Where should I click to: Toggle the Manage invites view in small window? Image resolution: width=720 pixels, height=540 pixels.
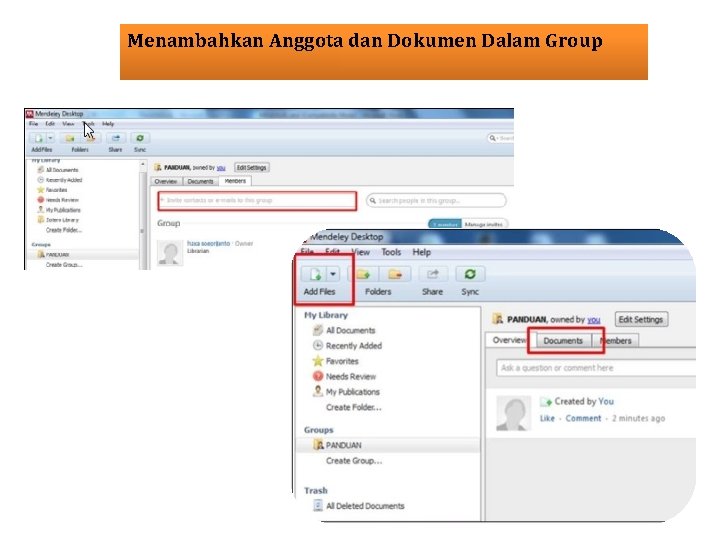tap(484, 225)
